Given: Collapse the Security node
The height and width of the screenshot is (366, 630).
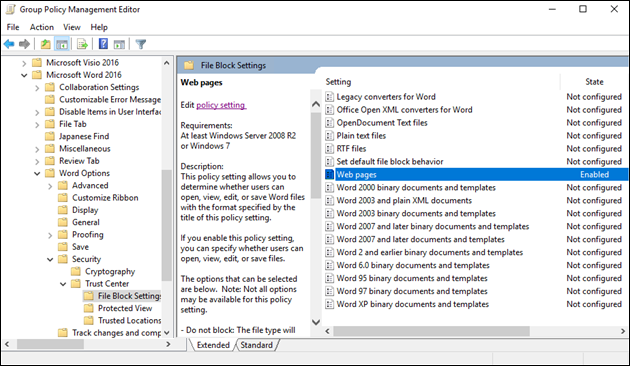Looking at the screenshot, I should click(x=50, y=260).
